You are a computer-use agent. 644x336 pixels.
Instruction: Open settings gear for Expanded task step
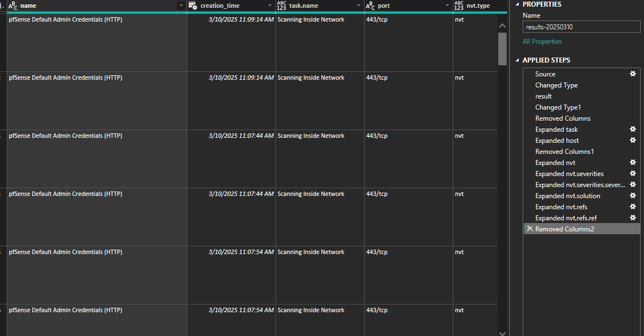point(633,129)
